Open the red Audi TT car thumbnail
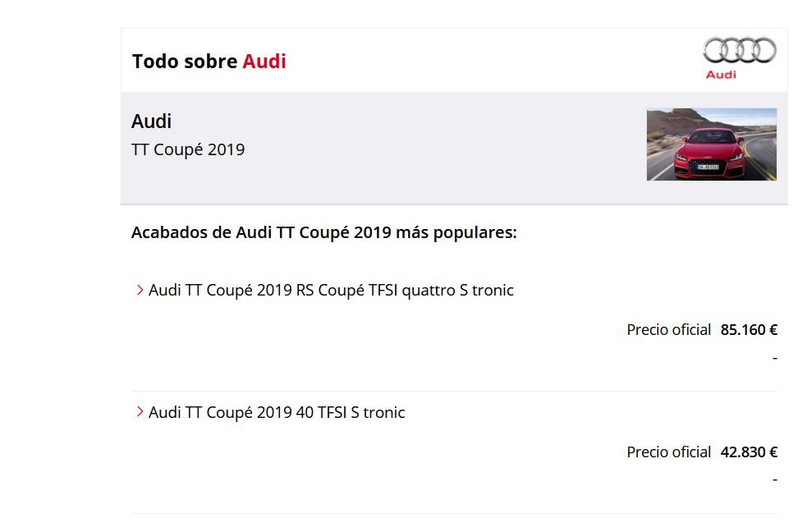807x532 pixels. pos(711,144)
